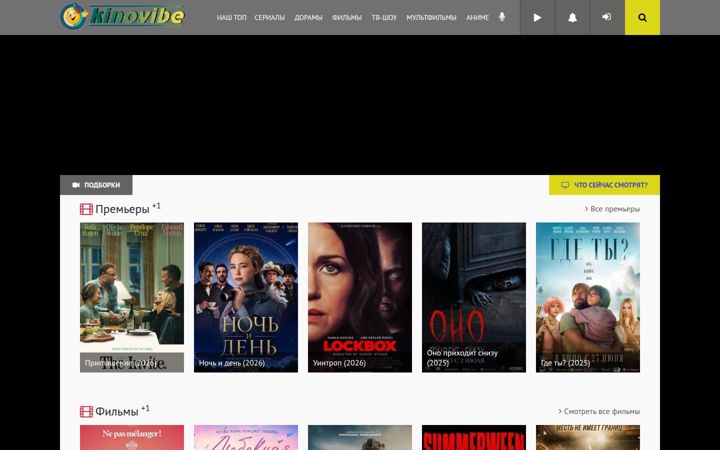Open Оно приходит снизу (2025) poster
Screen dimensions: 720x450
pyautogui.click(x=474, y=298)
